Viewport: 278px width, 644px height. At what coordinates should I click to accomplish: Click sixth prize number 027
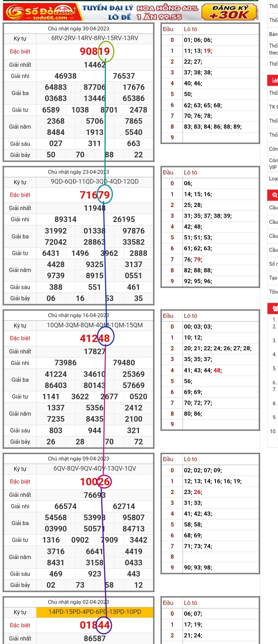(x=56, y=144)
